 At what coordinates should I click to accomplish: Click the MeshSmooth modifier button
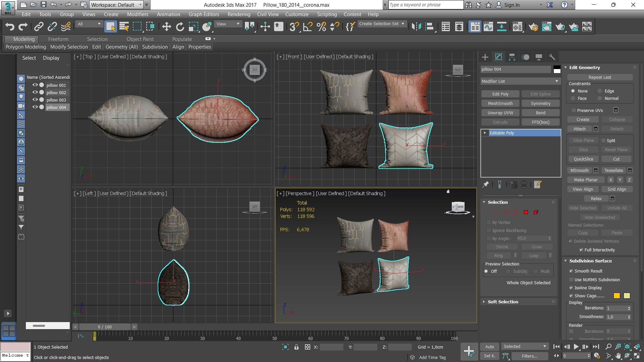click(500, 103)
